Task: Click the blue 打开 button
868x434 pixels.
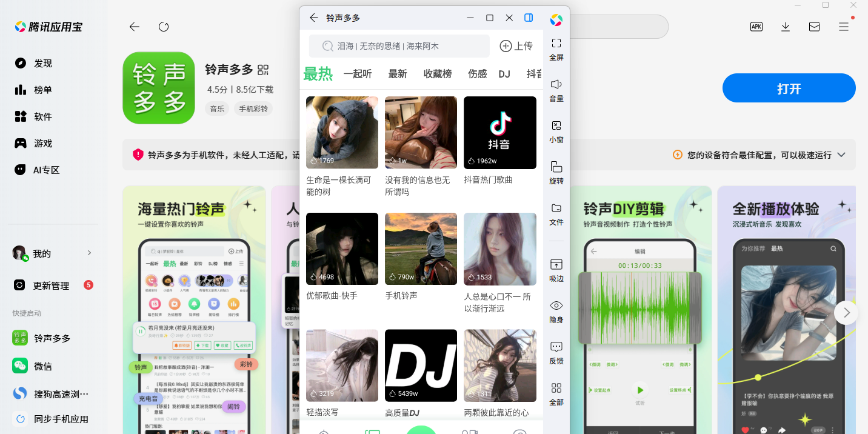Action: pyautogui.click(x=789, y=88)
